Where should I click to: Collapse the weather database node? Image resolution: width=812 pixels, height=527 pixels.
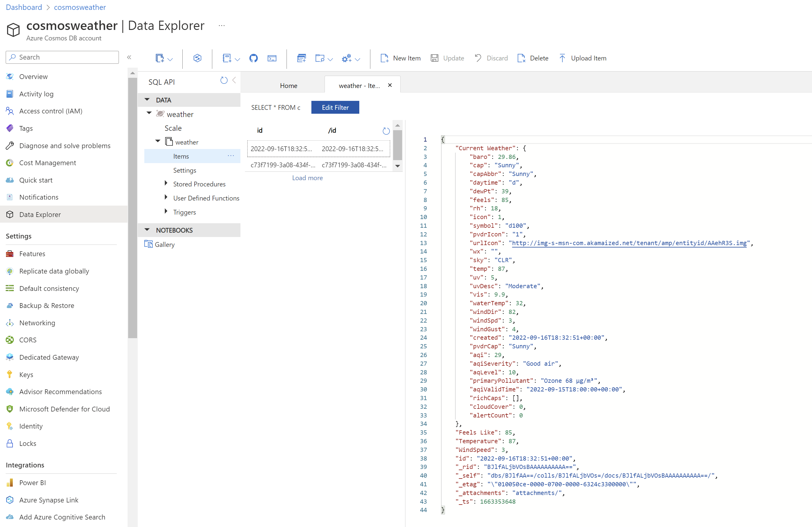pos(149,113)
